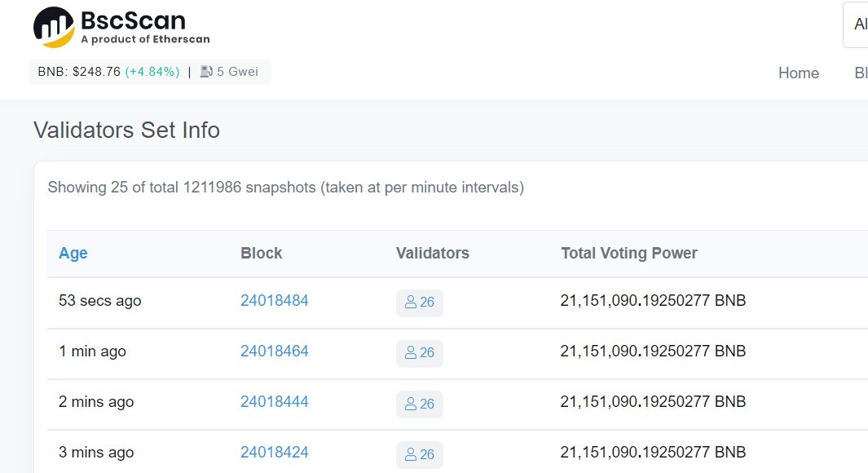Click the Validators column header
The height and width of the screenshot is (473, 868).
click(432, 253)
